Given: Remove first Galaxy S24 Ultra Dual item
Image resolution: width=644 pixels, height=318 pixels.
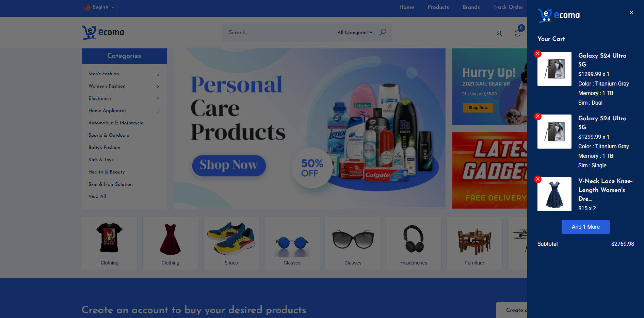Looking at the screenshot, I should pyautogui.click(x=538, y=54).
